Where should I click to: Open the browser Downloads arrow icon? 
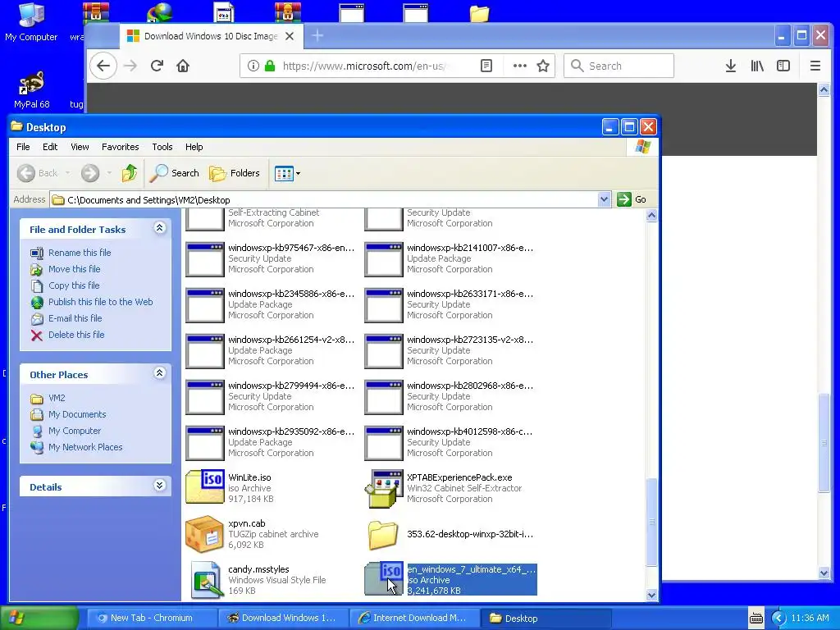pos(731,66)
